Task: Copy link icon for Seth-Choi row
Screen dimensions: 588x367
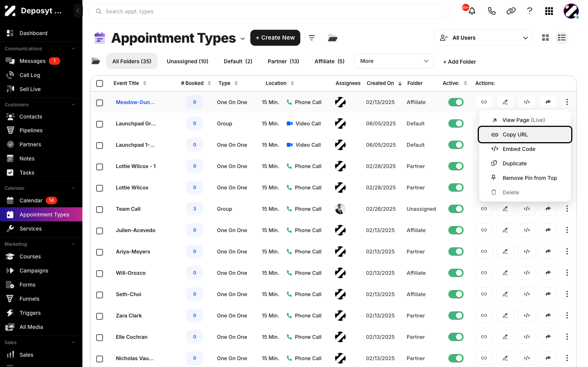Action: (484, 294)
